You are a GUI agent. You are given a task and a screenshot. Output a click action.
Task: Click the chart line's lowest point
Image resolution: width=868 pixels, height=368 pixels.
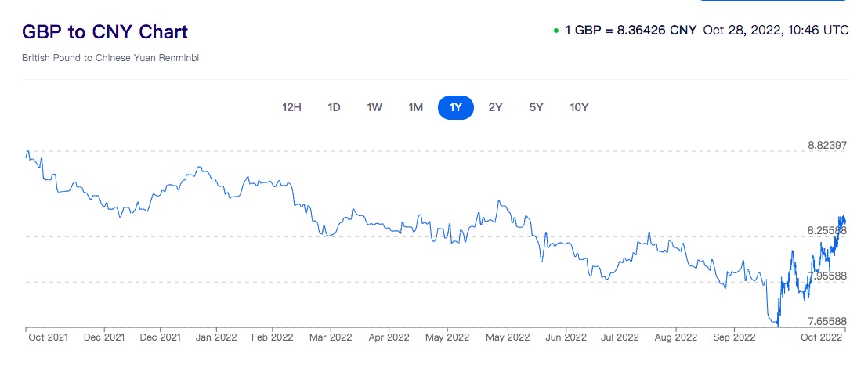point(778,325)
